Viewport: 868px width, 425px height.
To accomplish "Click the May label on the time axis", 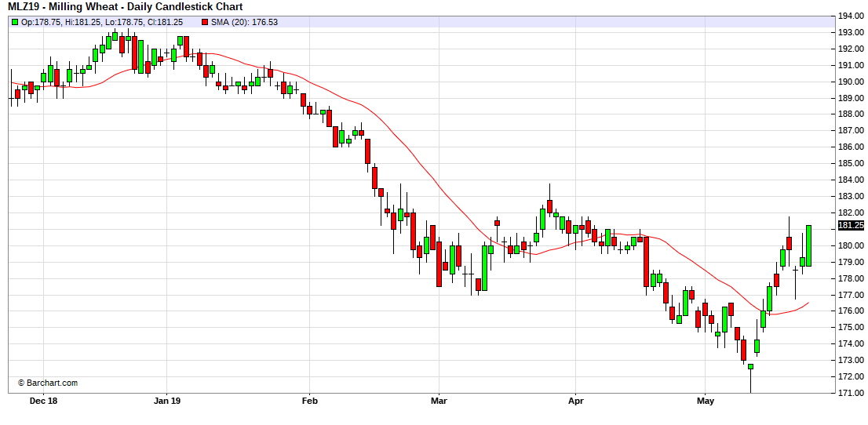I will click(x=705, y=400).
